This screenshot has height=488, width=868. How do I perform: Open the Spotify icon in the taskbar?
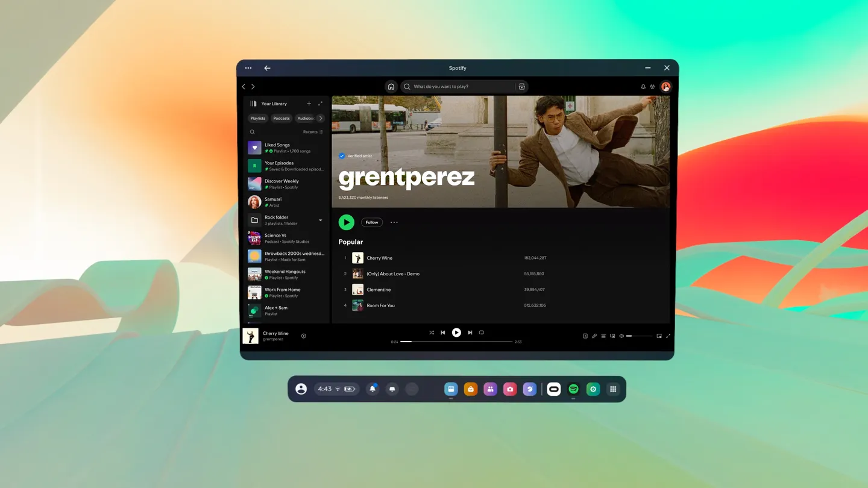(573, 389)
